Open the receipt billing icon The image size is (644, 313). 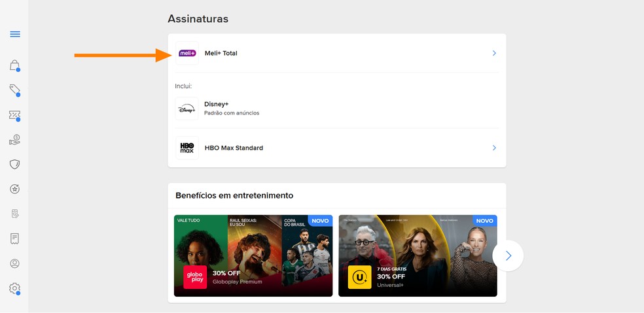pyautogui.click(x=15, y=239)
